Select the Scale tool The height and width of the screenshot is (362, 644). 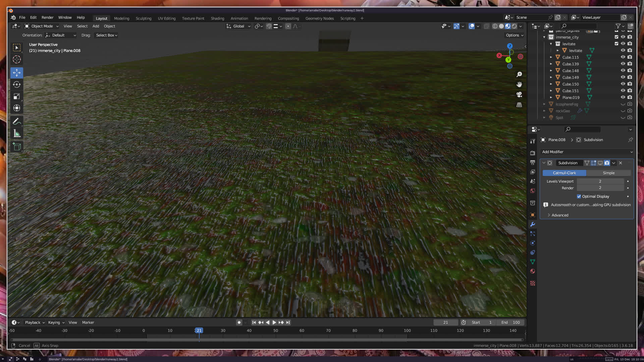click(17, 97)
